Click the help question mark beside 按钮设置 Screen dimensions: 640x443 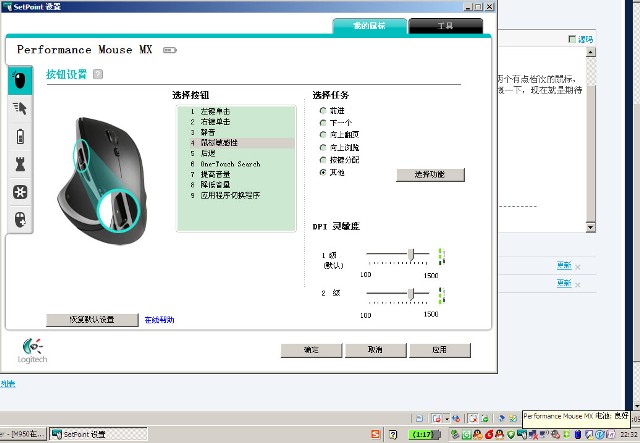(98, 74)
